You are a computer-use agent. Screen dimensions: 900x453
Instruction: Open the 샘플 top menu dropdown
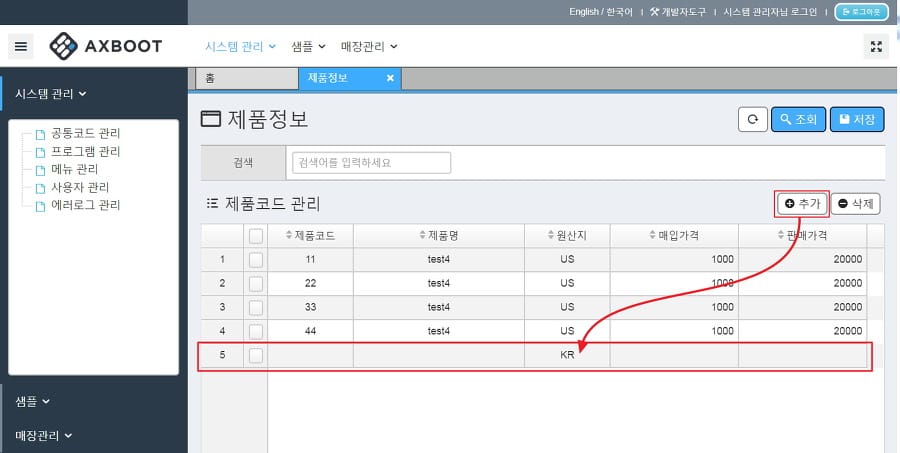click(x=308, y=47)
